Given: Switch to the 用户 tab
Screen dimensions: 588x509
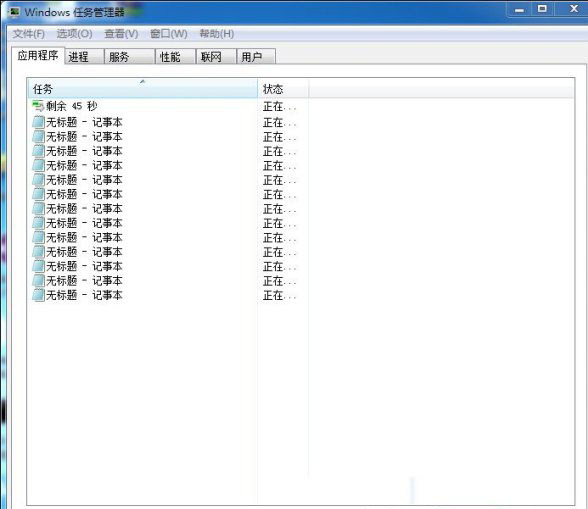Looking at the screenshot, I should [x=256, y=57].
